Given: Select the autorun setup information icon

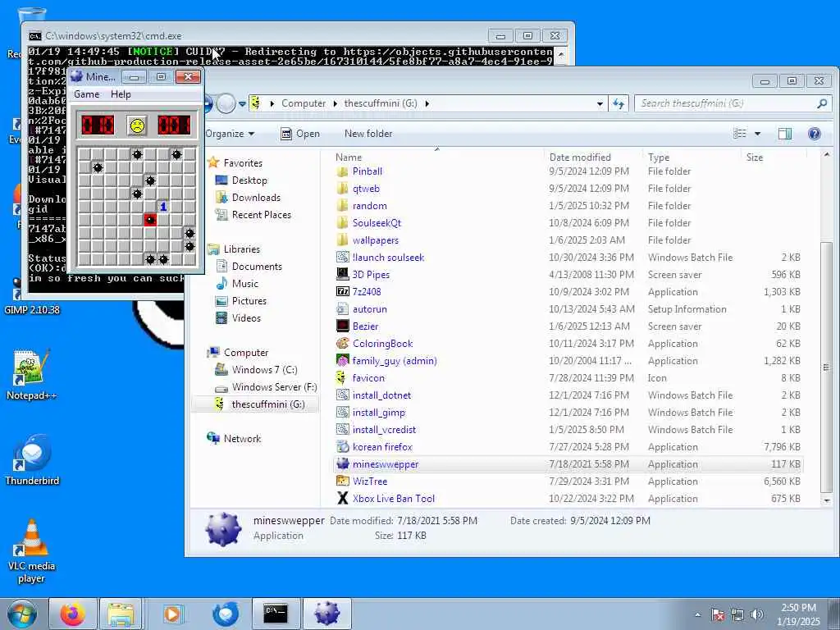Looking at the screenshot, I should pos(342,309).
